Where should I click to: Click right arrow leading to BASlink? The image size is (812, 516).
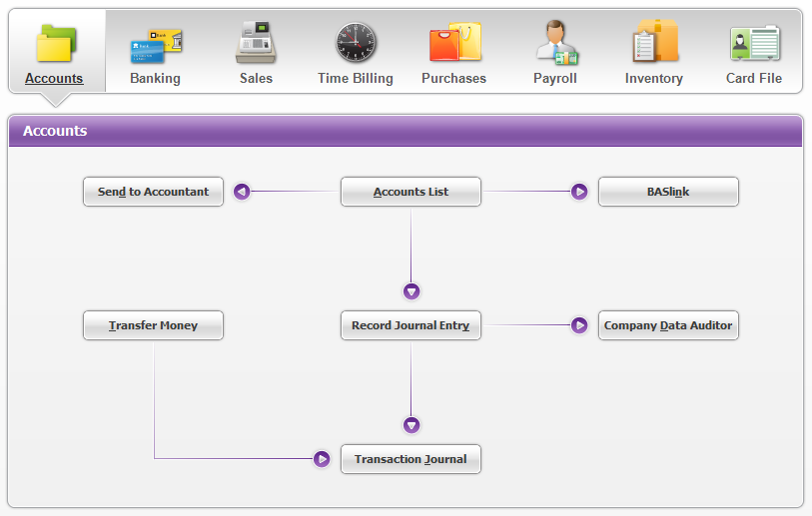[x=579, y=192]
